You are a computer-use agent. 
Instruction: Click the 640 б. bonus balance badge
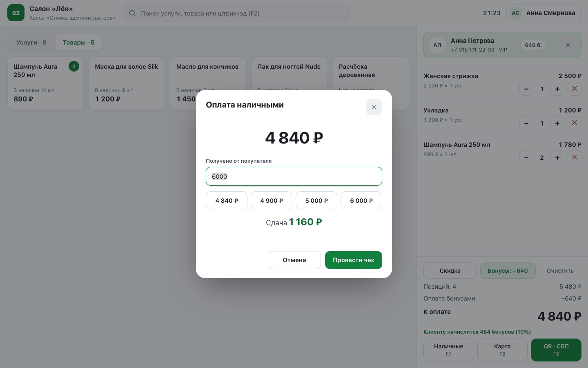533,45
